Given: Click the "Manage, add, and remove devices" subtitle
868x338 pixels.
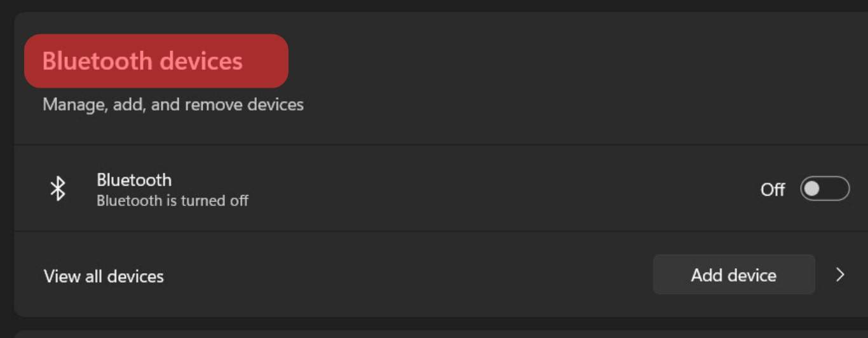Looking at the screenshot, I should coord(173,104).
